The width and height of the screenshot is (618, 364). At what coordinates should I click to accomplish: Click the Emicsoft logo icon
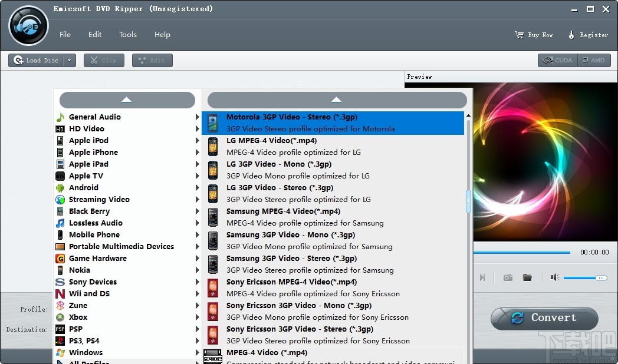[x=28, y=26]
